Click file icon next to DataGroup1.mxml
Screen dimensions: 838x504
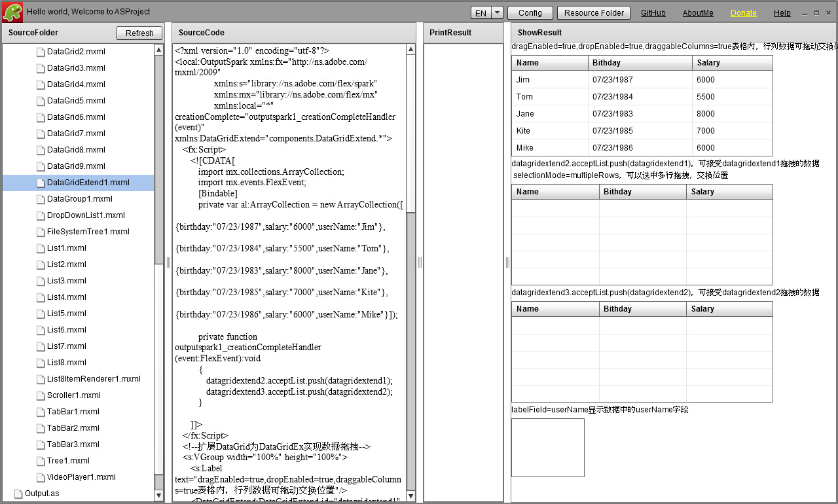coord(40,199)
